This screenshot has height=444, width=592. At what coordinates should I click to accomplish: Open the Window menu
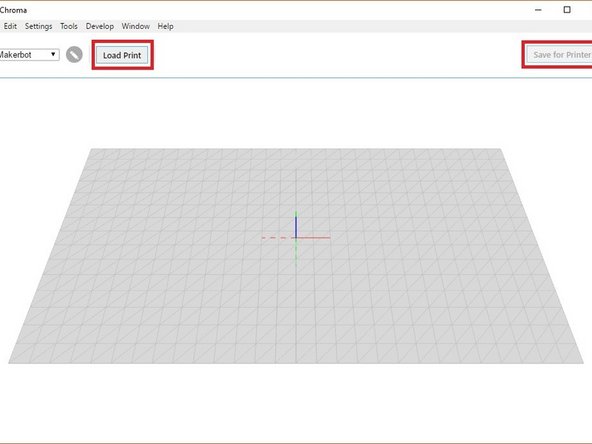pos(136,26)
